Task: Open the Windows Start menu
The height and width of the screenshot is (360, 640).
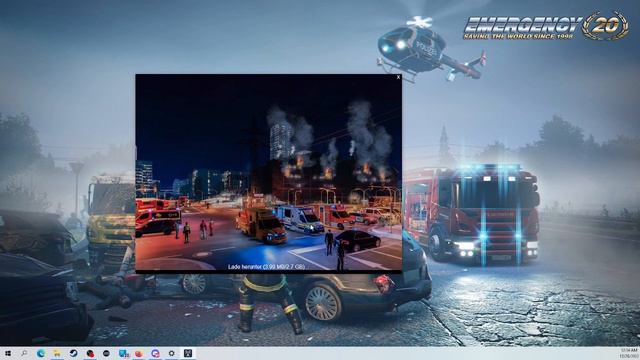Action: pyautogui.click(x=8, y=353)
